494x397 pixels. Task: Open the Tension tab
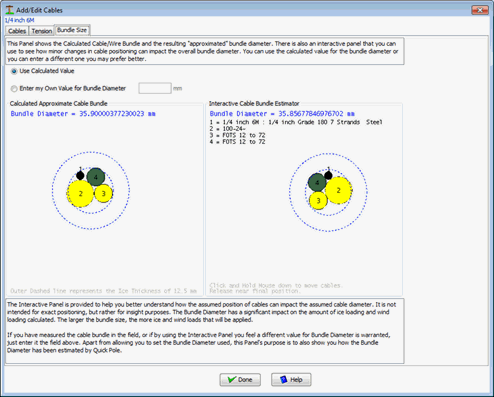pos(42,31)
